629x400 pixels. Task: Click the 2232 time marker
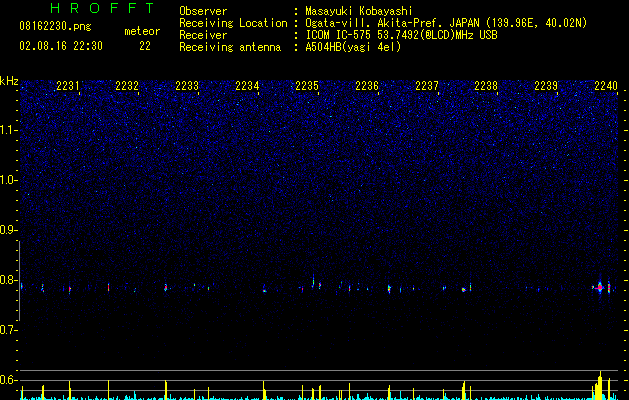click(127, 86)
